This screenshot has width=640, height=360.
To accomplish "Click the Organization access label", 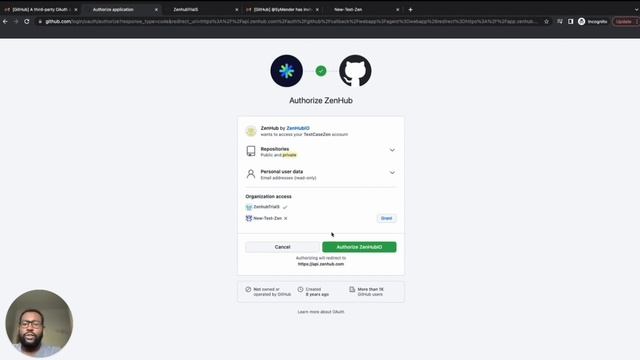I will [x=268, y=196].
